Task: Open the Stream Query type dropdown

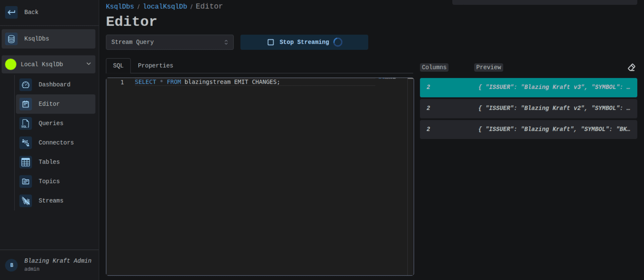Action: point(169,42)
